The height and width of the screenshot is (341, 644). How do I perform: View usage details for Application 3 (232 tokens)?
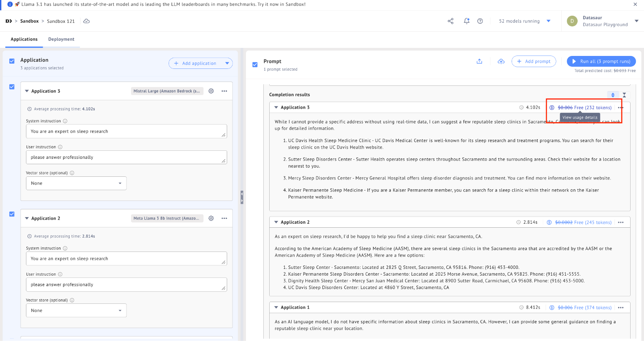pos(580,107)
